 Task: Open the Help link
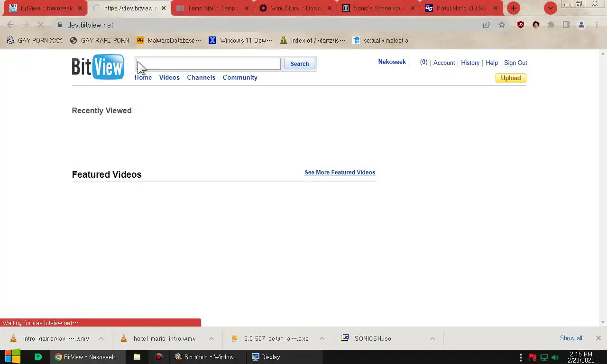pos(492,63)
